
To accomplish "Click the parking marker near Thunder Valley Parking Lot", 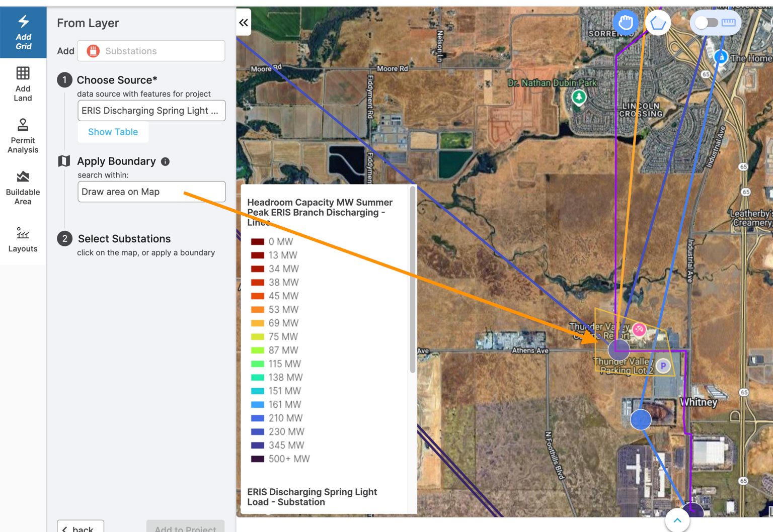I will tap(663, 366).
